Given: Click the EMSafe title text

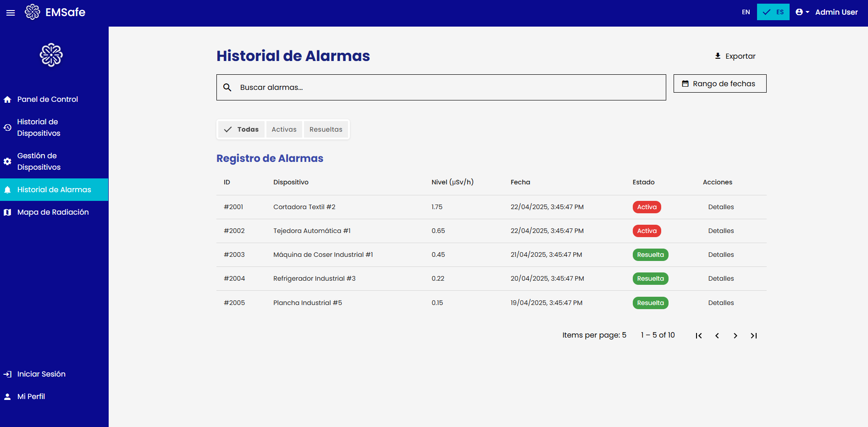Looking at the screenshot, I should pyautogui.click(x=66, y=12).
